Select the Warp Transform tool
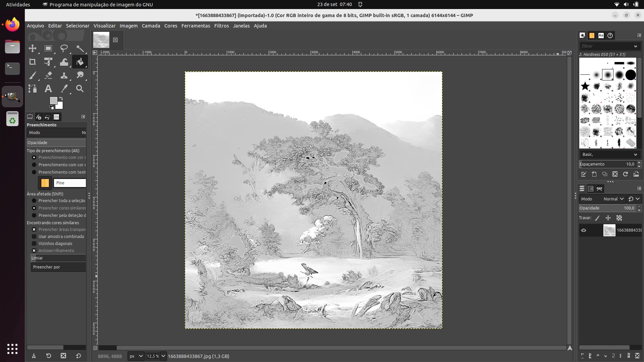The width and height of the screenshot is (644, 362). click(64, 62)
